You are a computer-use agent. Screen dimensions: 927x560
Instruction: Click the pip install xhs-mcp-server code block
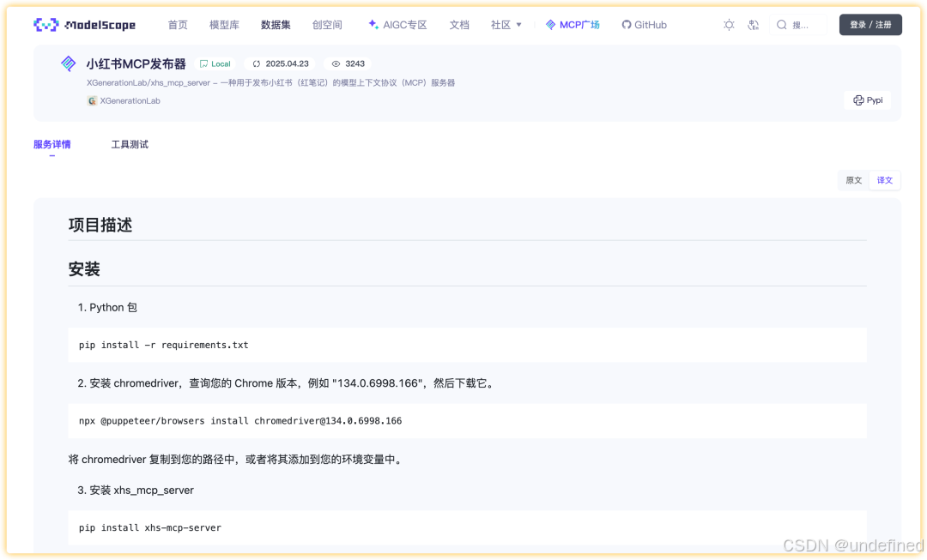point(467,527)
